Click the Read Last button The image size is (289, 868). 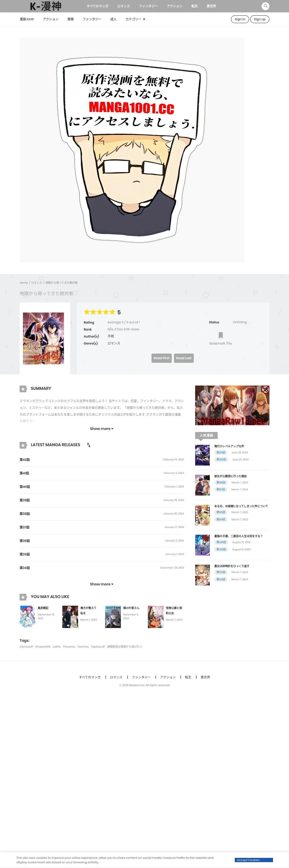click(184, 358)
